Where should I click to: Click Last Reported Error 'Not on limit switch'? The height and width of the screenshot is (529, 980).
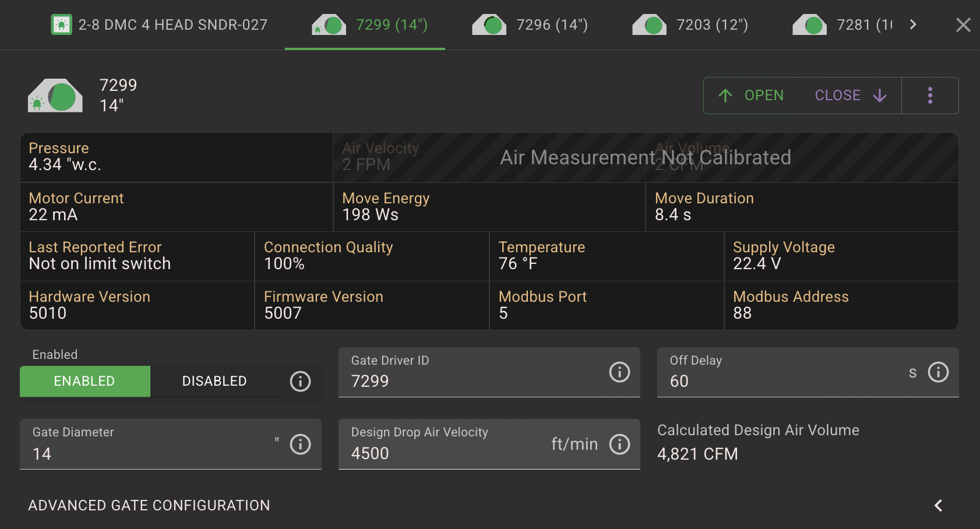point(138,256)
